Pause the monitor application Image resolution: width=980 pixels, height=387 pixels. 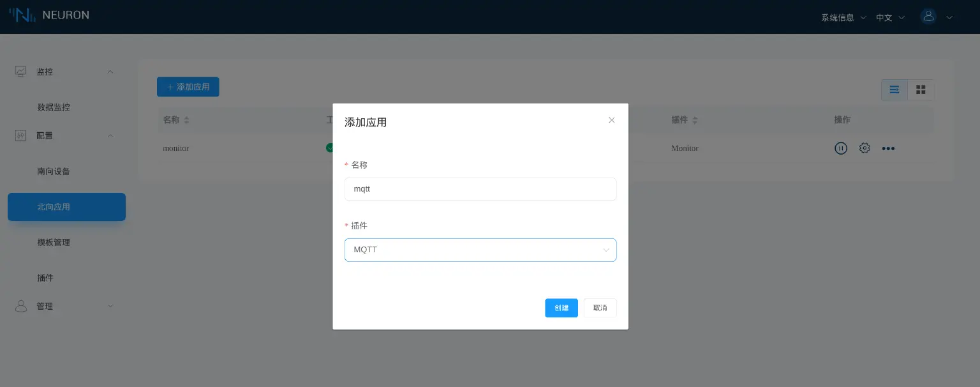click(841, 148)
